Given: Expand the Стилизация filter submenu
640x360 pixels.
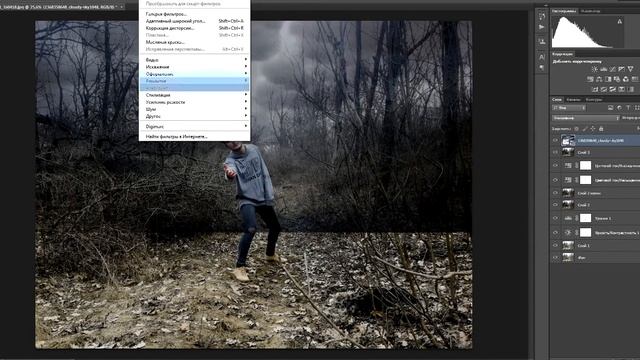Looking at the screenshot, I should pos(195,95).
